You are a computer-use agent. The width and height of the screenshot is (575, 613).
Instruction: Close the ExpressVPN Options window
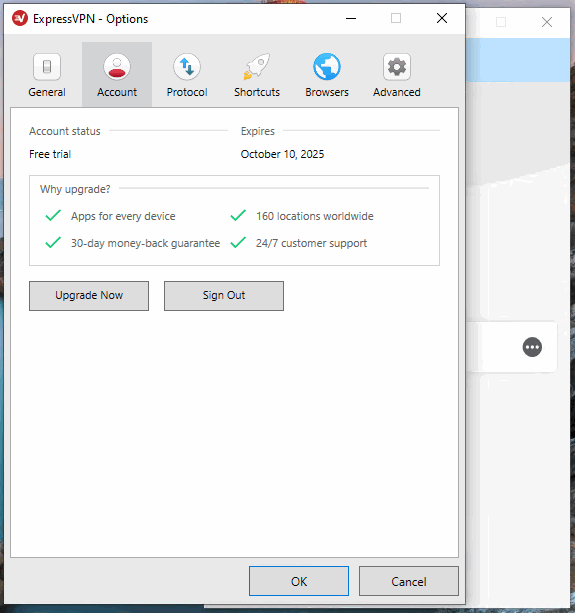point(442,18)
